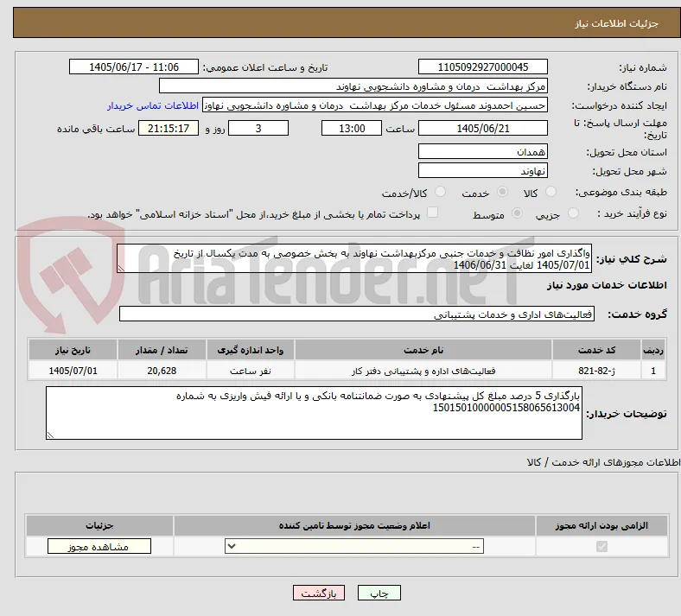
Task: Click the need description resize handle
Action: [x=121, y=269]
